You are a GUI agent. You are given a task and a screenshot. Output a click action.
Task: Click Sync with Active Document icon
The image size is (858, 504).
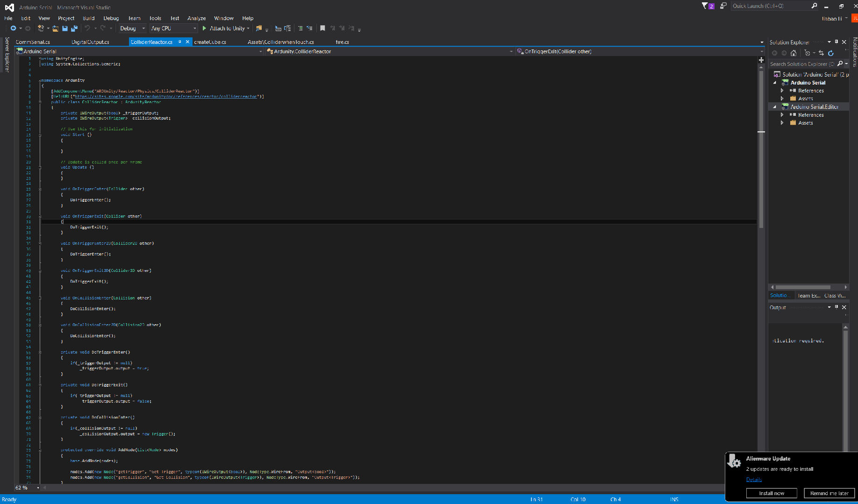(822, 53)
